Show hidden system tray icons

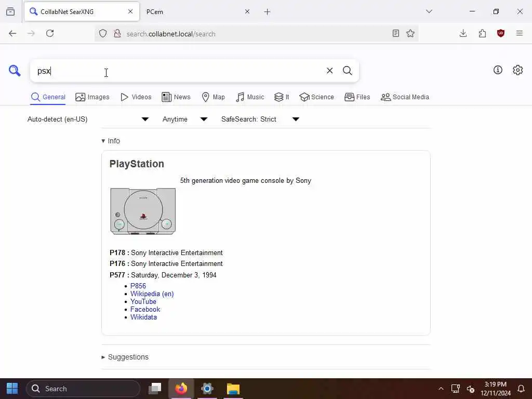tap(441, 389)
